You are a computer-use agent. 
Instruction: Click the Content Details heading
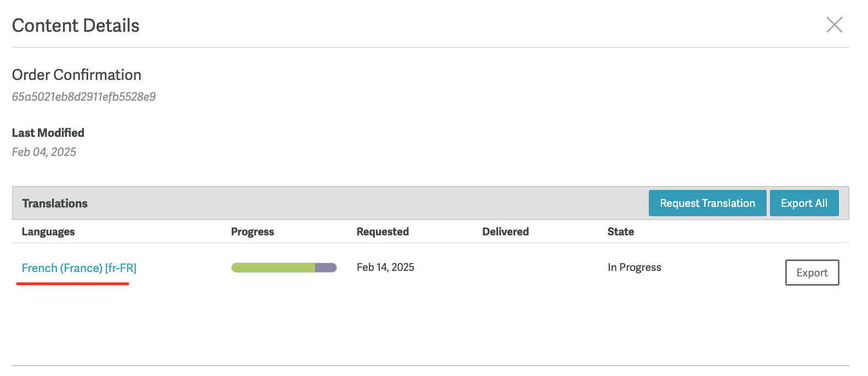(x=76, y=26)
